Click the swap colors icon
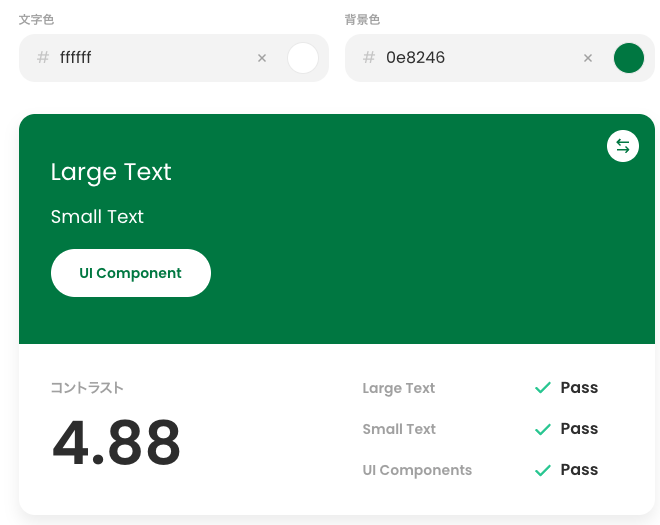The image size is (660, 525). [x=623, y=146]
